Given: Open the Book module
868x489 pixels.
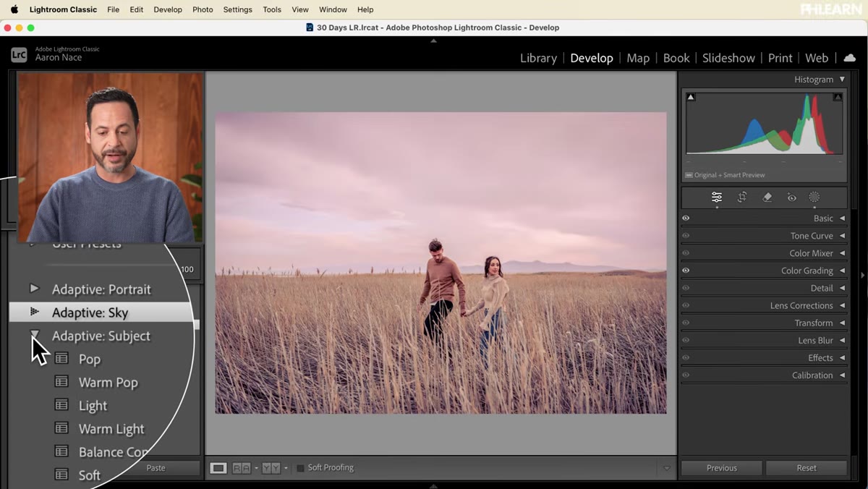Looking at the screenshot, I should pos(676,58).
